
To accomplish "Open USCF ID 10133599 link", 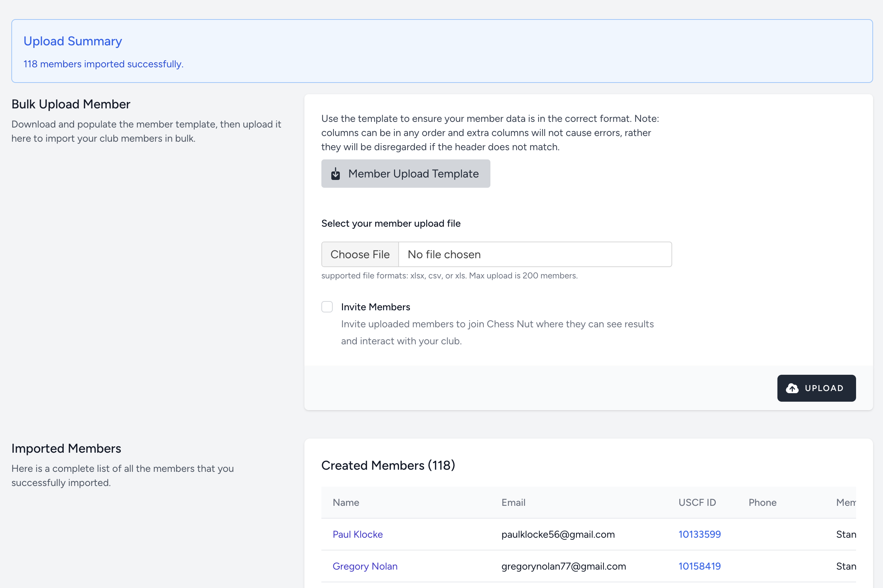I will pyautogui.click(x=699, y=534).
